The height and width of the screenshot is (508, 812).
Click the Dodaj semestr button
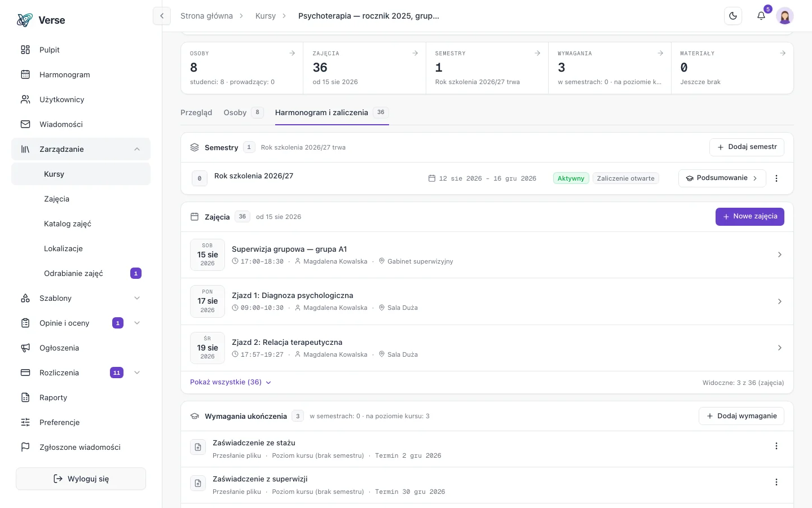click(x=747, y=147)
